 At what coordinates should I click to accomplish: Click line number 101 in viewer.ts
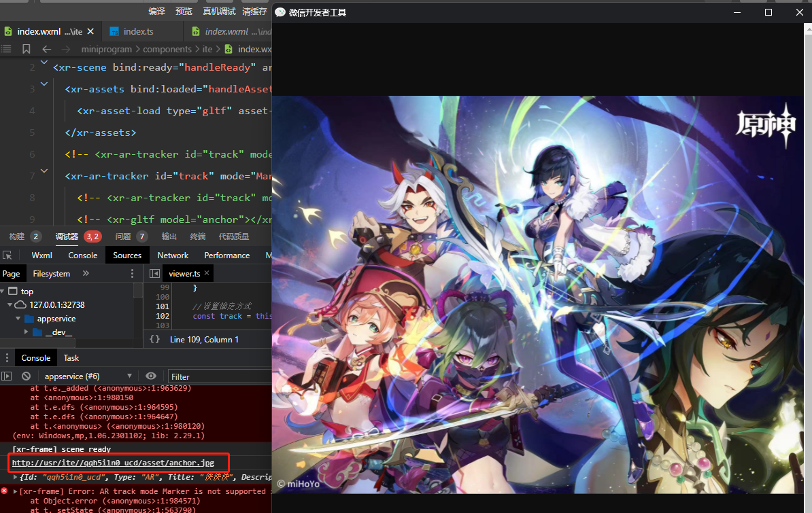163,306
